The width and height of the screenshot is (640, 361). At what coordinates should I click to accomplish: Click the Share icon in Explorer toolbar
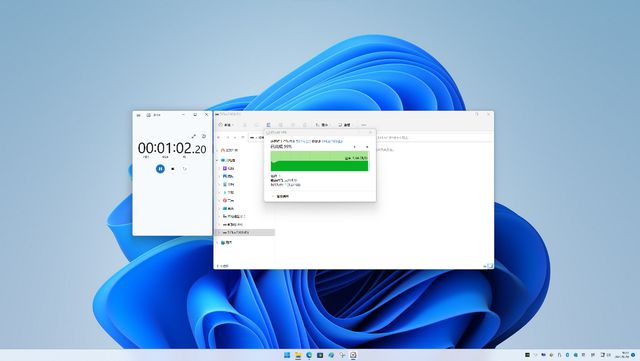click(293, 125)
